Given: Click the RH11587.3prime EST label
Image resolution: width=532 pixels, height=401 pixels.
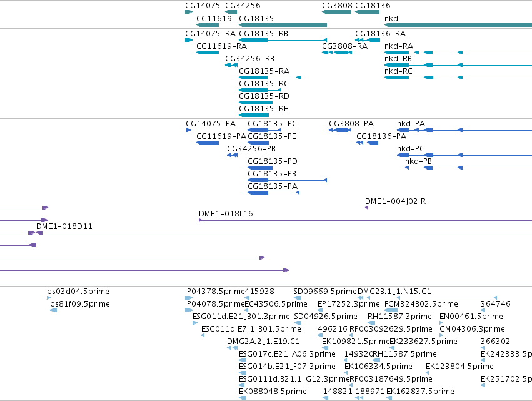Looking at the screenshot, I should click(399, 317).
